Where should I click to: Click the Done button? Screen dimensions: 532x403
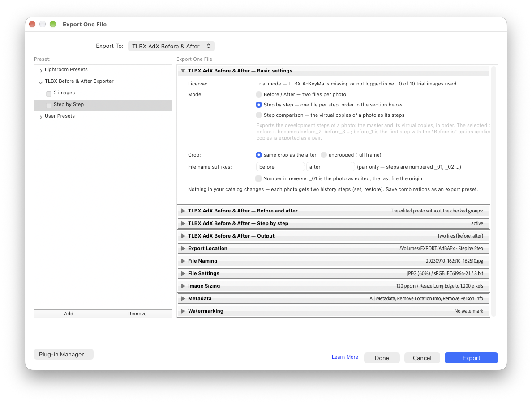tap(382, 358)
